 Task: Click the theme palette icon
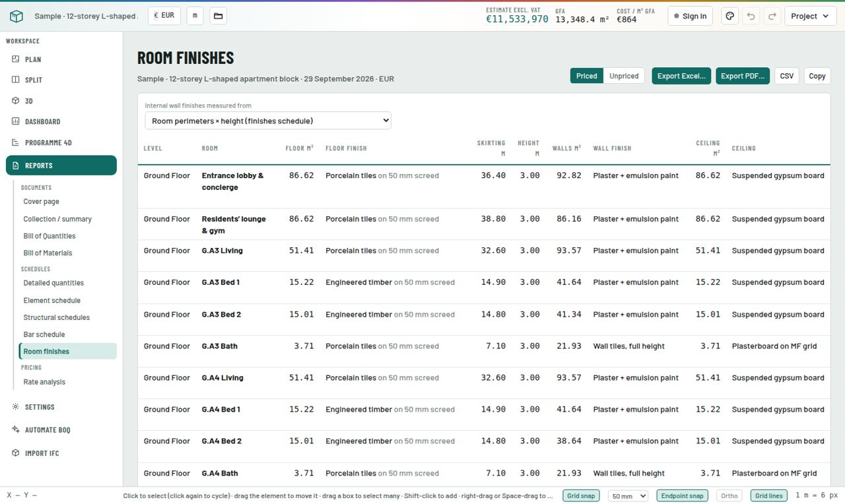point(729,16)
